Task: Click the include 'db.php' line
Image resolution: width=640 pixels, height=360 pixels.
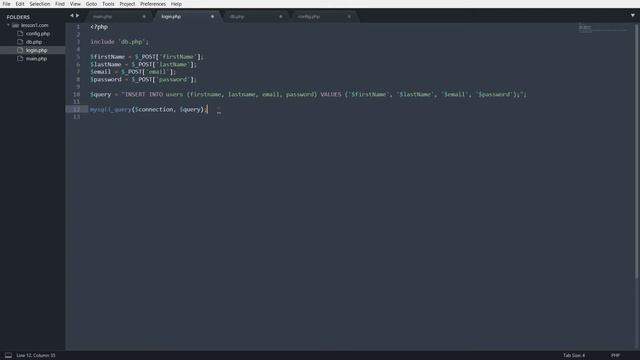Action: tap(120, 42)
